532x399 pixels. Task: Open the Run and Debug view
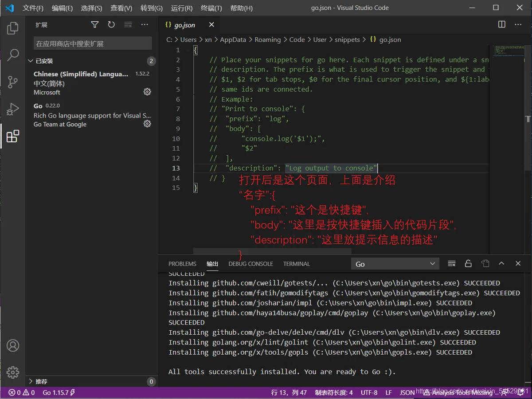tap(13, 109)
